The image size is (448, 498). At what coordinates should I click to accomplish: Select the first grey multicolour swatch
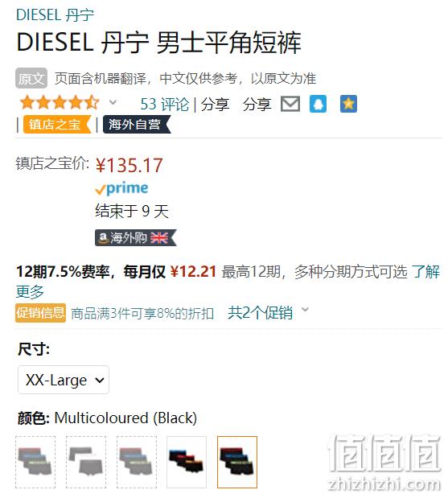click(x=35, y=462)
